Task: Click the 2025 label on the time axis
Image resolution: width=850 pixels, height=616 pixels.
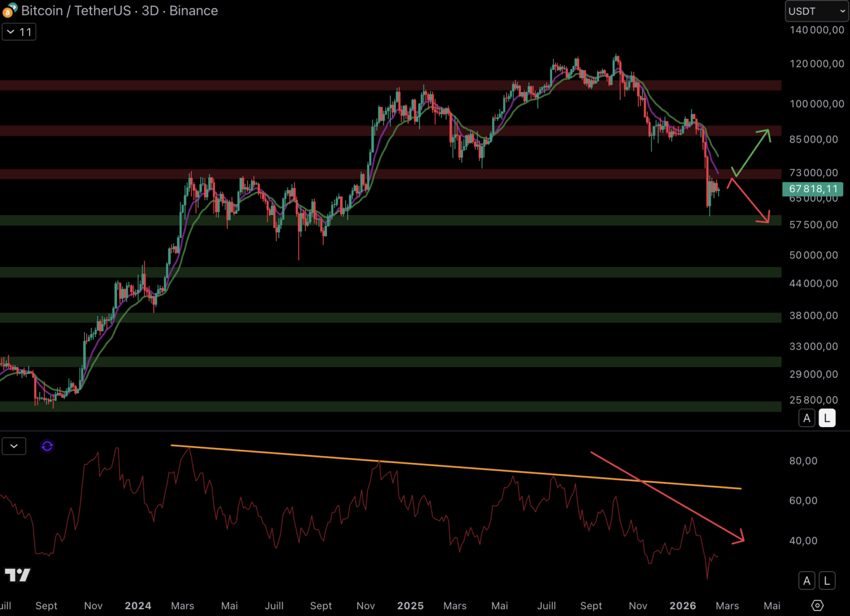Action: click(x=410, y=606)
